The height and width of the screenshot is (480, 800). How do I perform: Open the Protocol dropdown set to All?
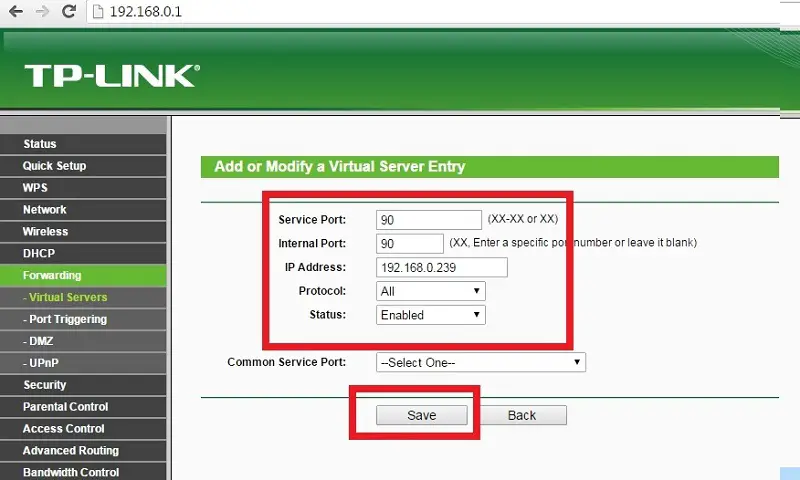(431, 291)
